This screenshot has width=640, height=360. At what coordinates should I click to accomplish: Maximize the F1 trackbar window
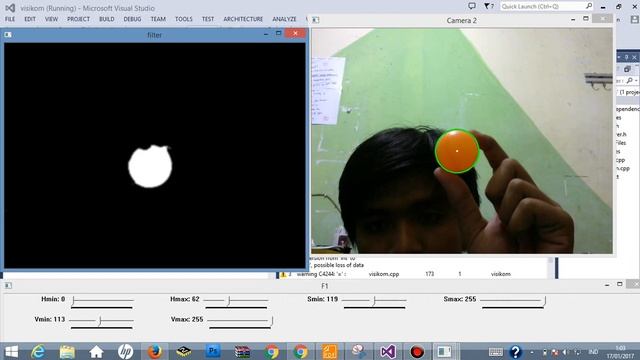[620, 284]
